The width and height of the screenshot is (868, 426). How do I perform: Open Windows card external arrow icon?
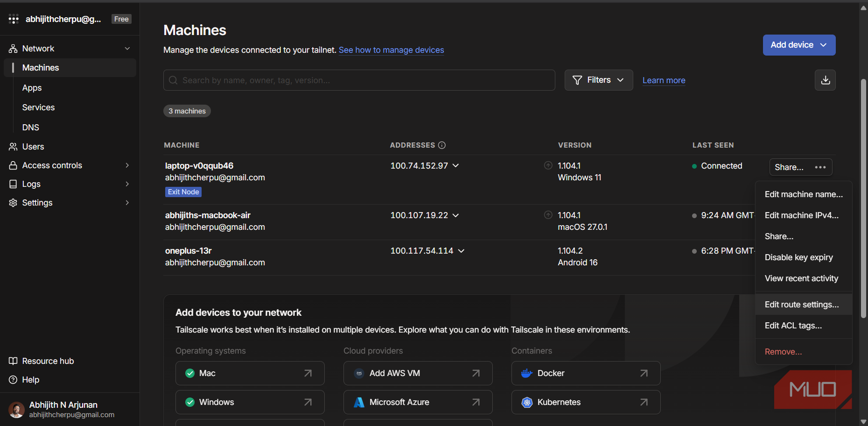[x=308, y=402]
